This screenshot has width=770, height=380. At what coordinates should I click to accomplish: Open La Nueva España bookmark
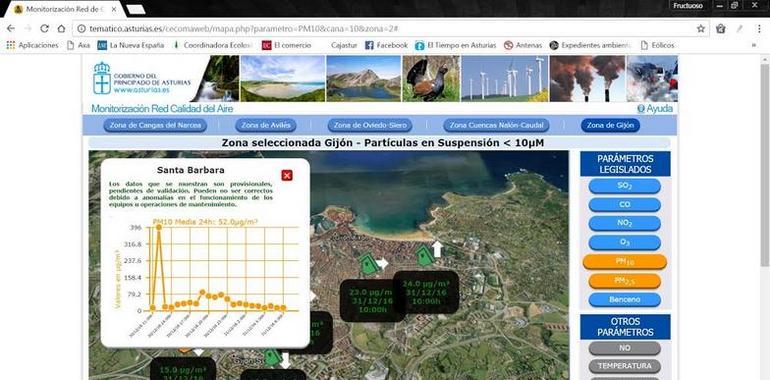click(131, 45)
